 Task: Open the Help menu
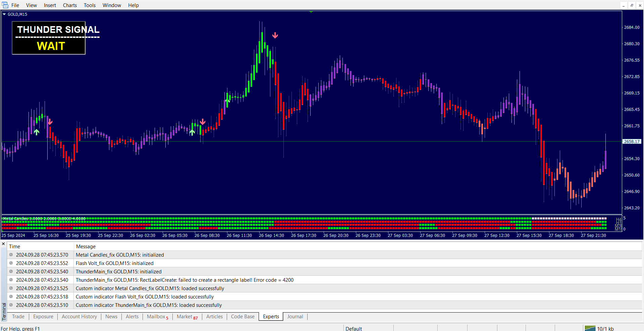click(133, 5)
